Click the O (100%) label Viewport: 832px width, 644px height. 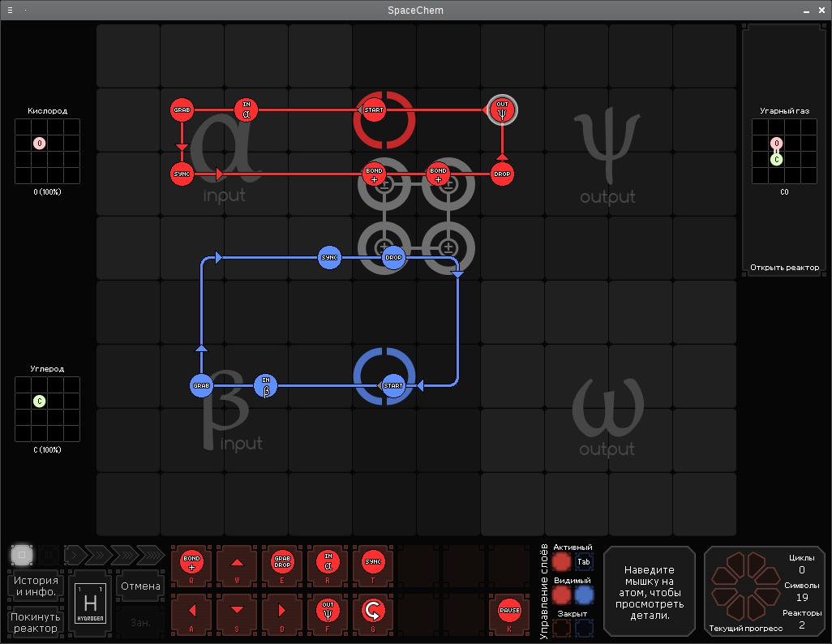point(47,191)
